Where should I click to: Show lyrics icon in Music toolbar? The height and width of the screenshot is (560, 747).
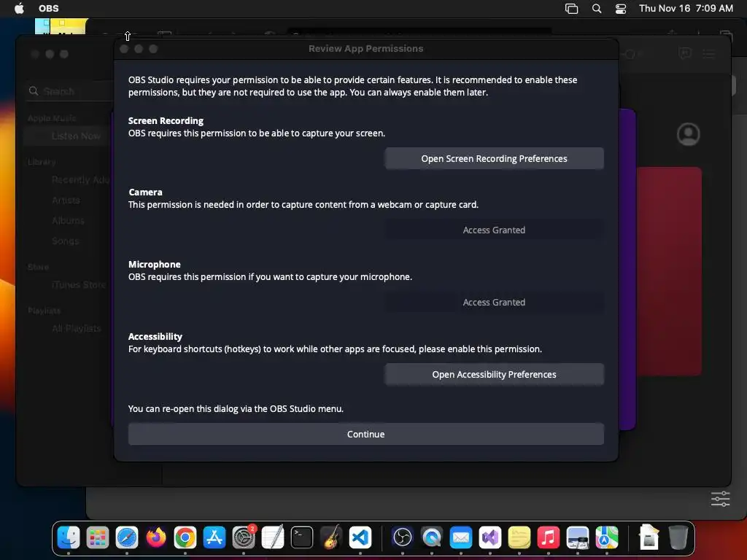coord(685,53)
